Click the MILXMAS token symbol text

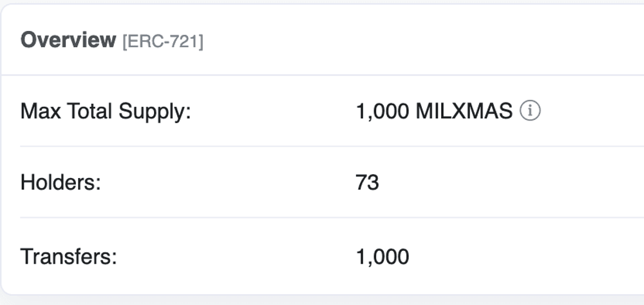464,112
